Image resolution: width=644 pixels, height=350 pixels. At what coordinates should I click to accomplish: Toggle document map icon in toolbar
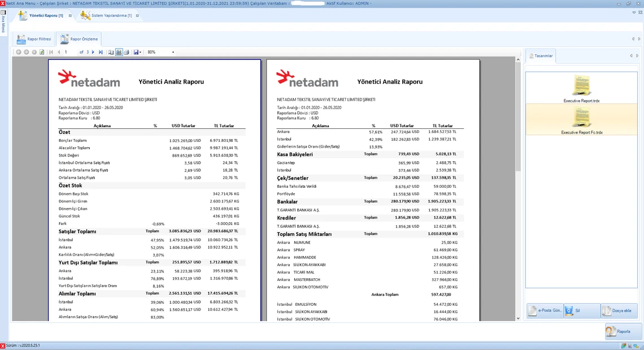[111, 52]
